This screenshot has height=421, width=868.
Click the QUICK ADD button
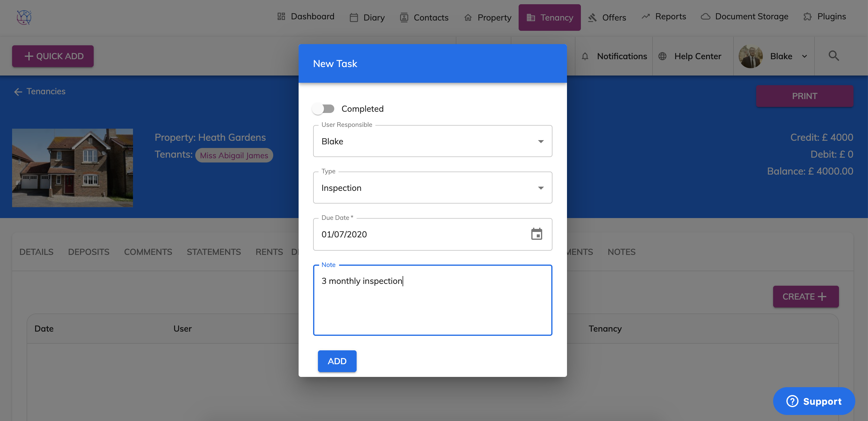click(53, 56)
